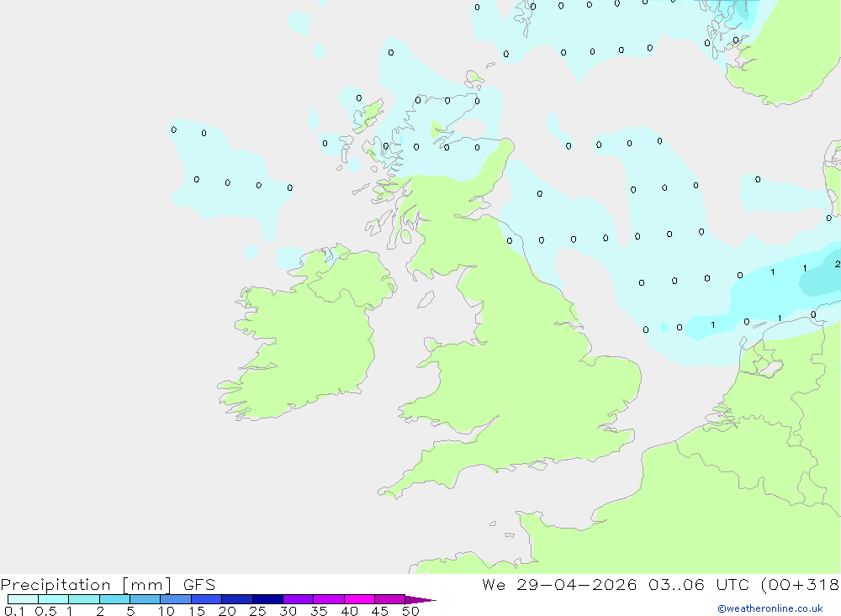
Task: Click the 'GFS' model label
Action: coord(199,585)
